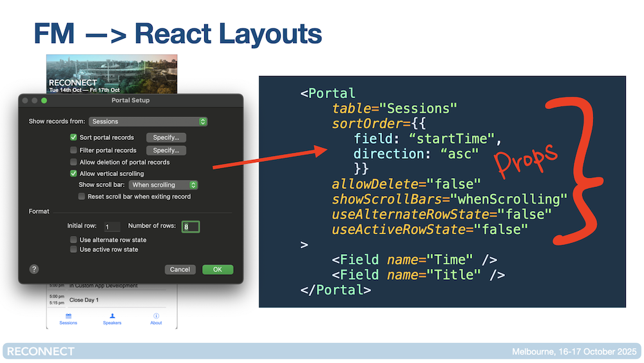Click Number of rows input field

(x=191, y=226)
